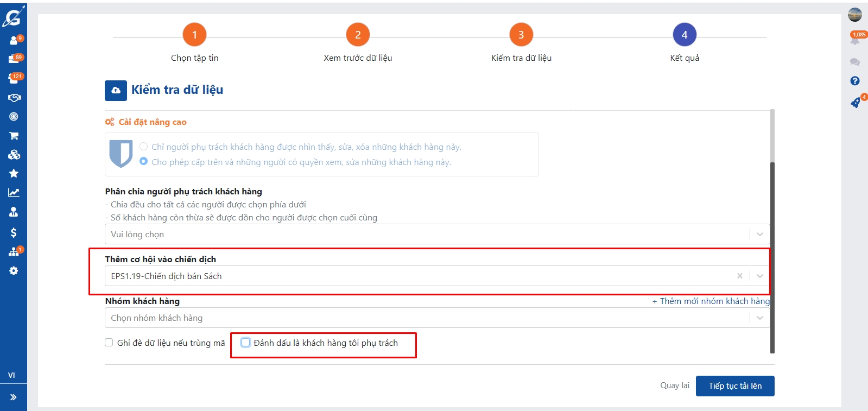Click '+ Thêm mới nhóm khách hàng' link
The width and height of the screenshot is (868, 411).
(x=711, y=301)
